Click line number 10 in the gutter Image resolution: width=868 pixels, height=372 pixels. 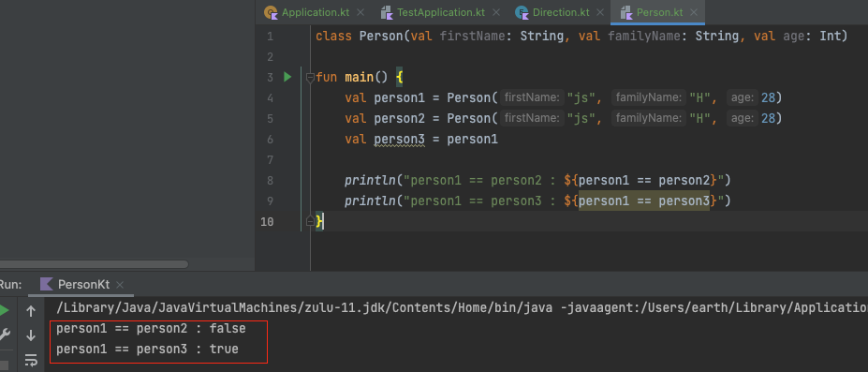click(267, 221)
